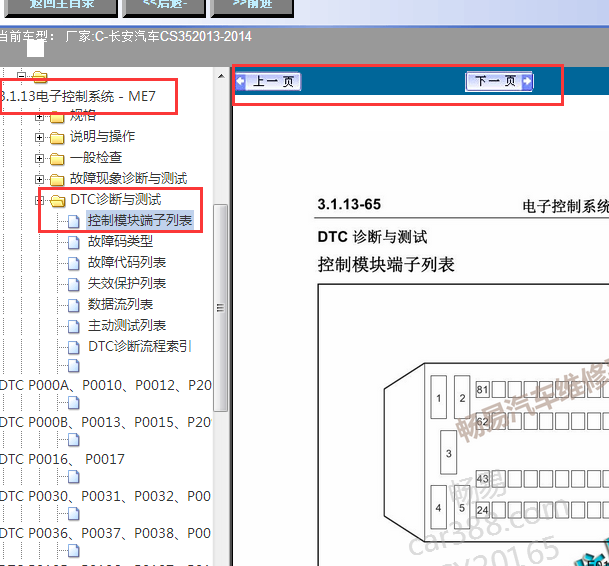
Task: Return to the main directory button
Action: 61,7
